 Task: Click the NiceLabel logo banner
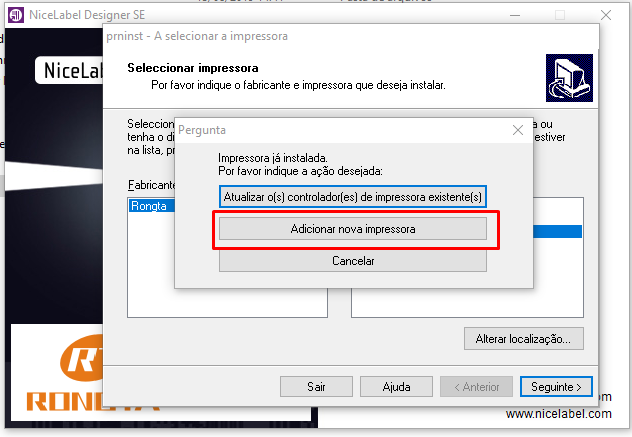[x=69, y=70]
